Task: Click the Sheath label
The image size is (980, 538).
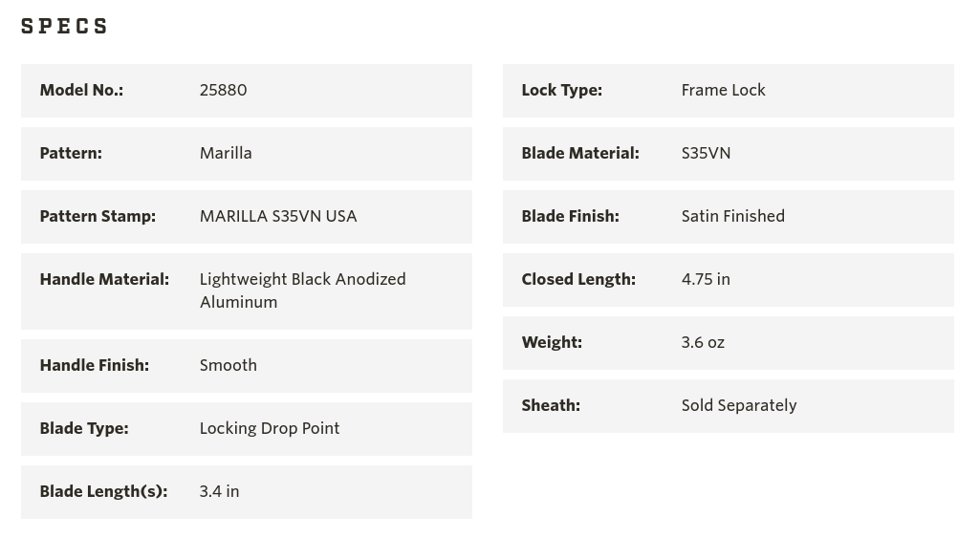Action: click(x=552, y=405)
